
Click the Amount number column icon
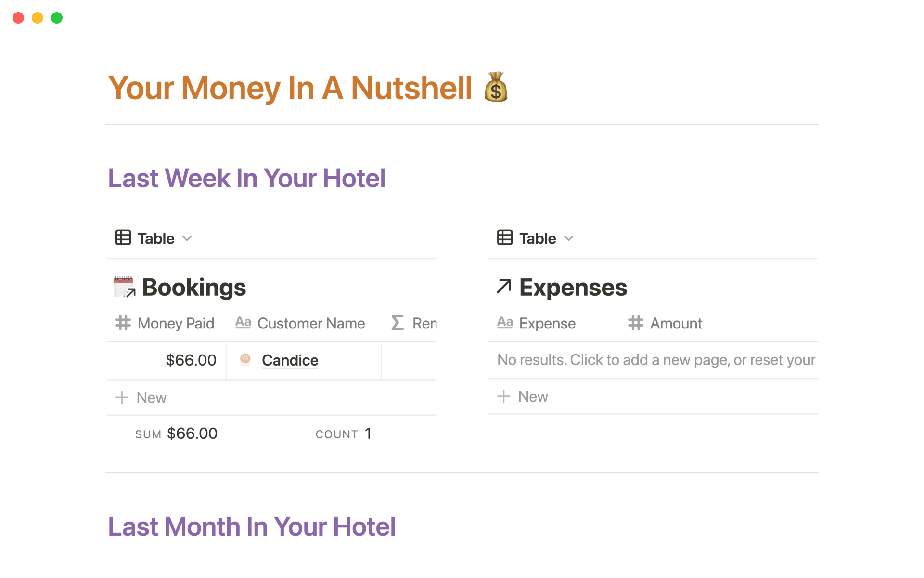(636, 323)
